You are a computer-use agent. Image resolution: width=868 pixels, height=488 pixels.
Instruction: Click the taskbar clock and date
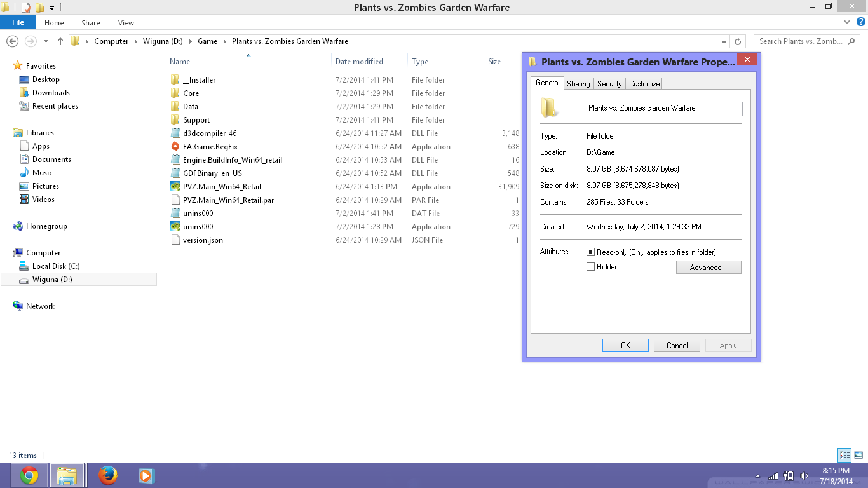836,476
